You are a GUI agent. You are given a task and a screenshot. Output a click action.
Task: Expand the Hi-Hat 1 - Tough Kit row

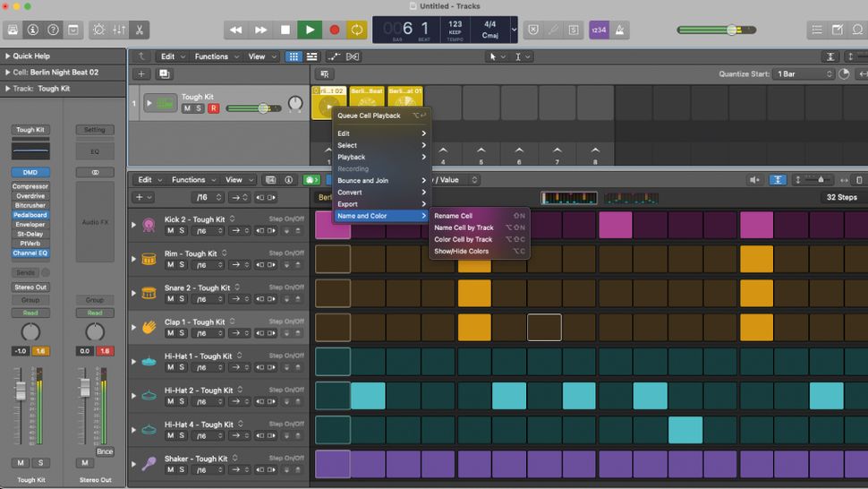134,361
